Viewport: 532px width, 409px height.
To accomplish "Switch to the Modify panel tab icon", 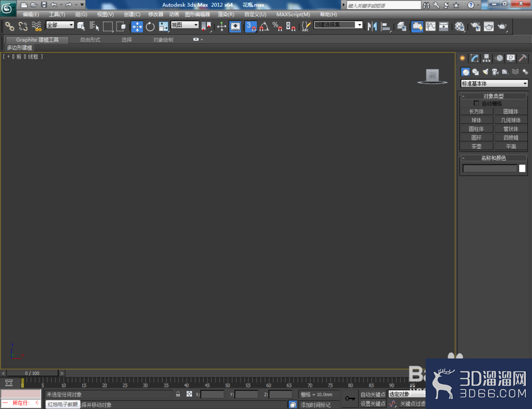I will click(x=475, y=59).
